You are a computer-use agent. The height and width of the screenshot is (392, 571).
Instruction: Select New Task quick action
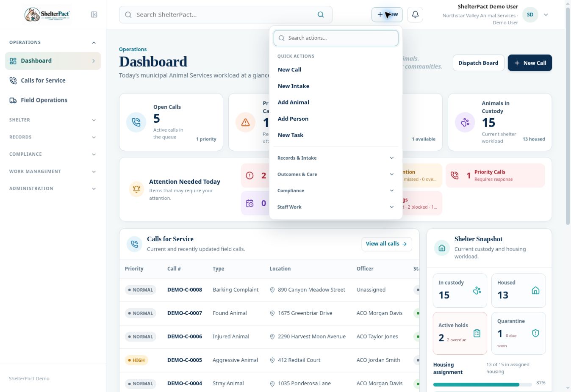coord(335,135)
